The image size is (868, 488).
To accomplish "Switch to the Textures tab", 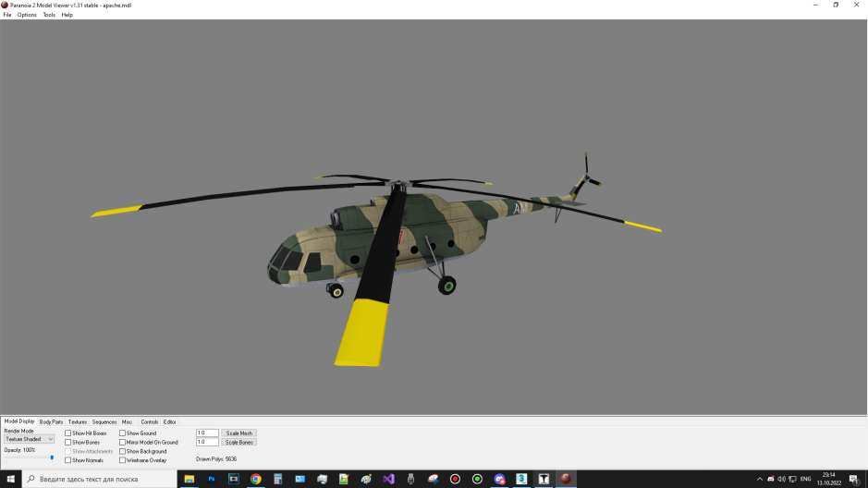I will (x=78, y=421).
